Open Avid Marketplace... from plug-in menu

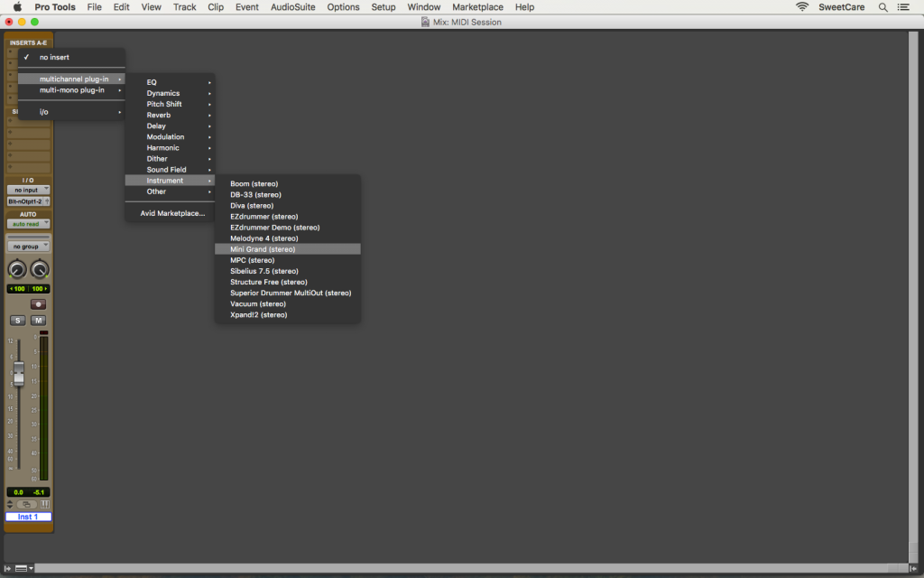(172, 213)
